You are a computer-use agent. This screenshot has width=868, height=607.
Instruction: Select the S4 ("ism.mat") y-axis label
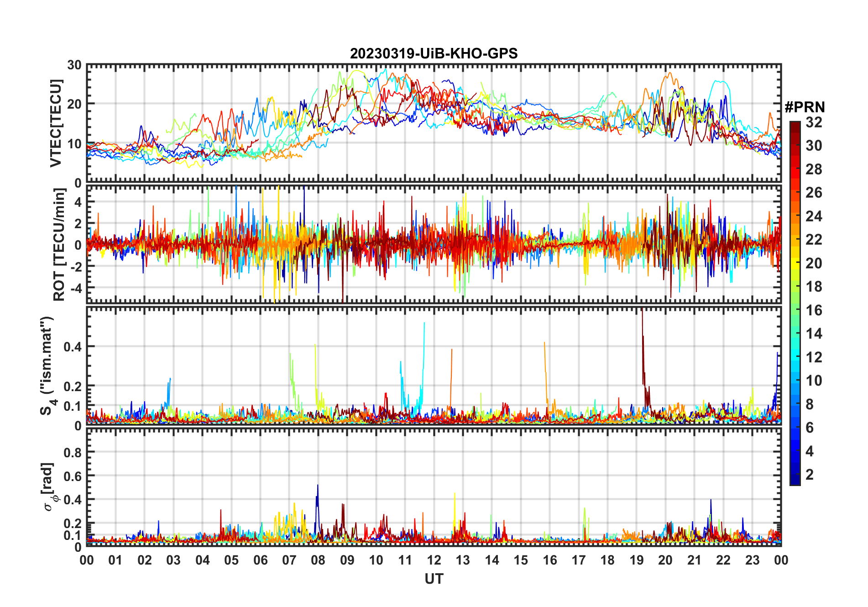click(47, 366)
